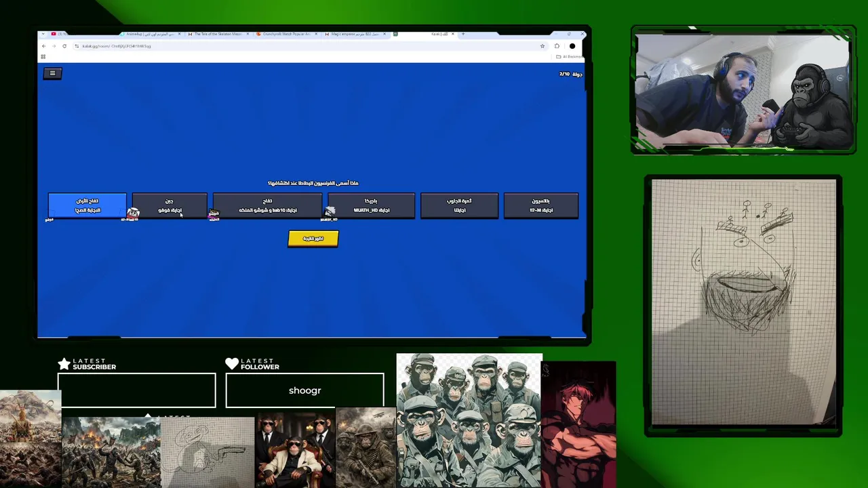Viewport: 868px width, 488px height.
Task: Reload the page with the refresh icon
Action: 64,46
